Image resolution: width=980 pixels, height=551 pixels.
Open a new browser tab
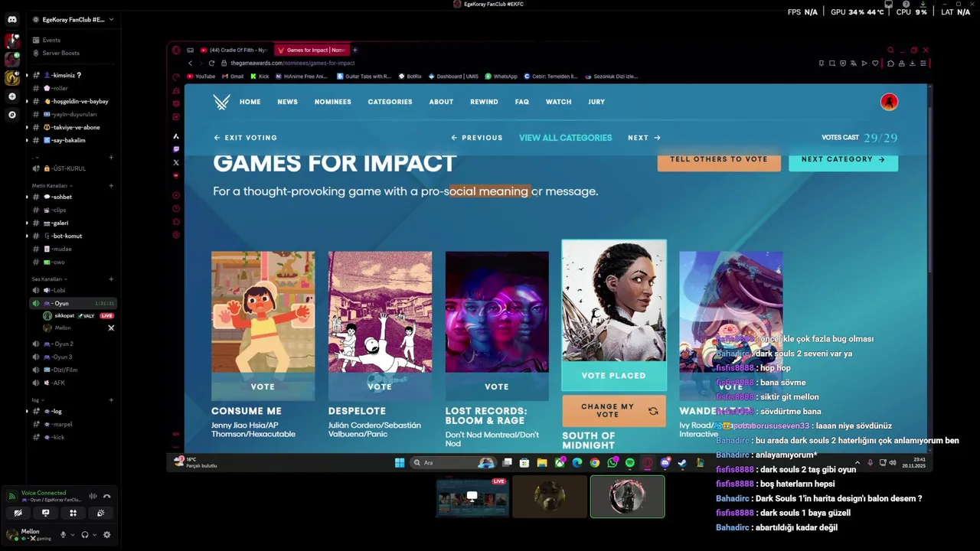(354, 50)
